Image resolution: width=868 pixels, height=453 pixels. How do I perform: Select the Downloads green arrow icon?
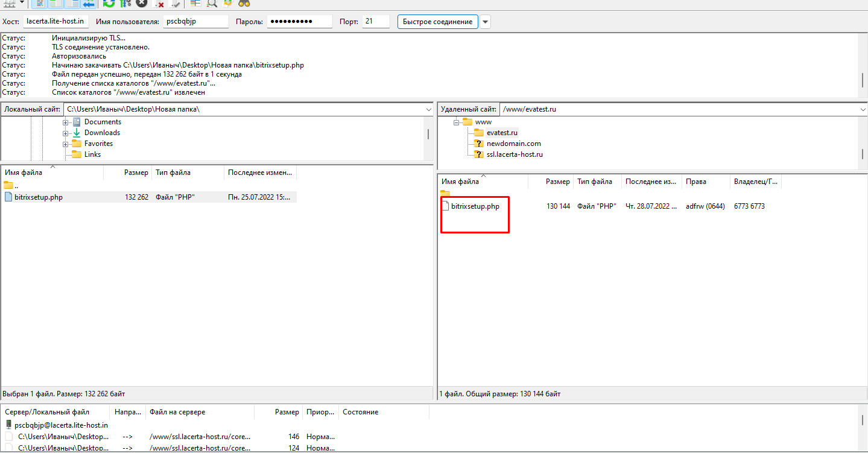click(77, 133)
